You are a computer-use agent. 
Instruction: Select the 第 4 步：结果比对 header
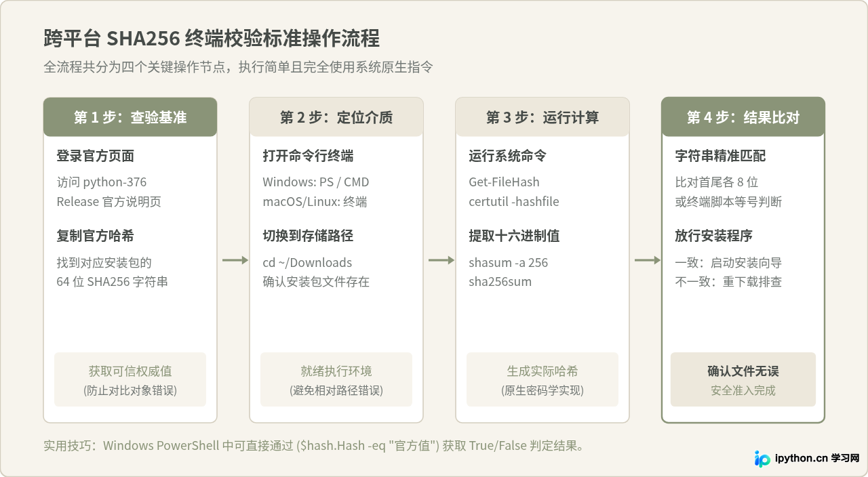tap(743, 117)
